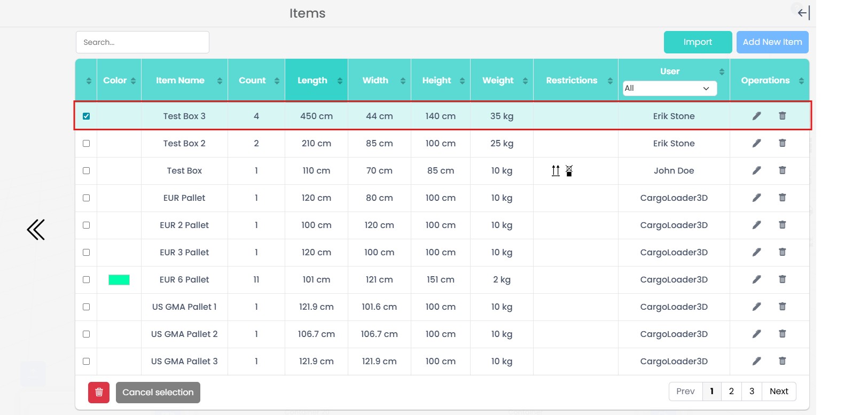Edit the US GMA Pallet 3 item
The image size is (868, 415).
pos(756,361)
